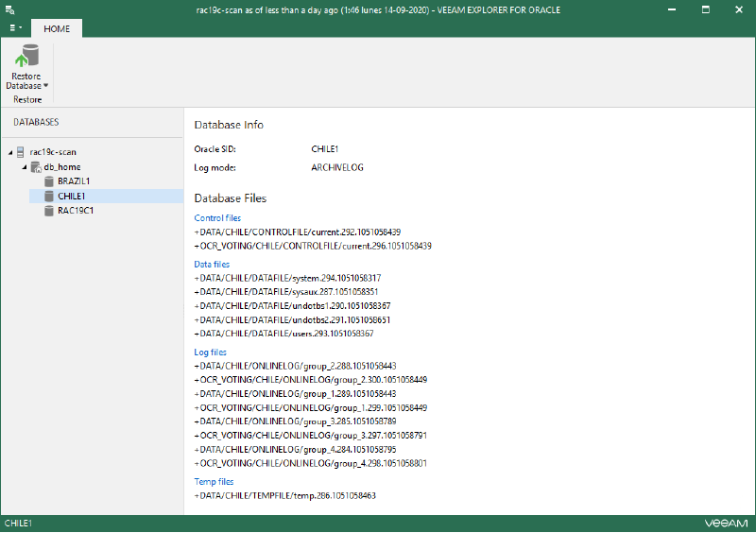Minimize the Veeam Explorer window
Screen dimensions: 756x533
671,9
